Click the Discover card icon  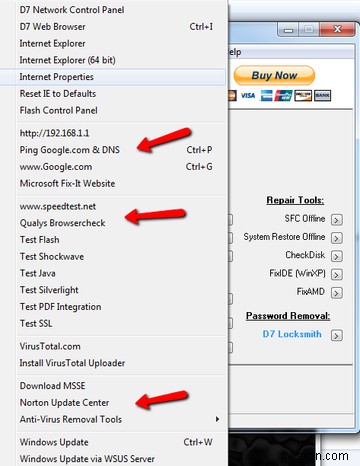(x=303, y=96)
